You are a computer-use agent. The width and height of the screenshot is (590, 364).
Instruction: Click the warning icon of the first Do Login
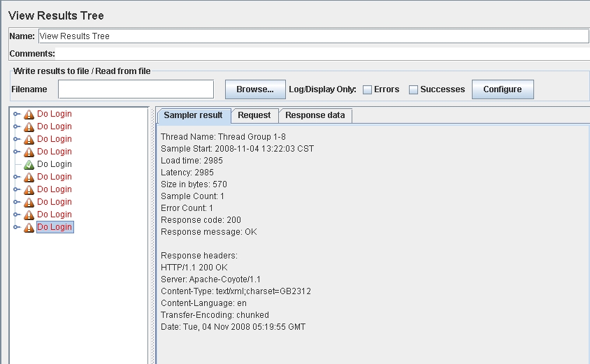(x=29, y=114)
